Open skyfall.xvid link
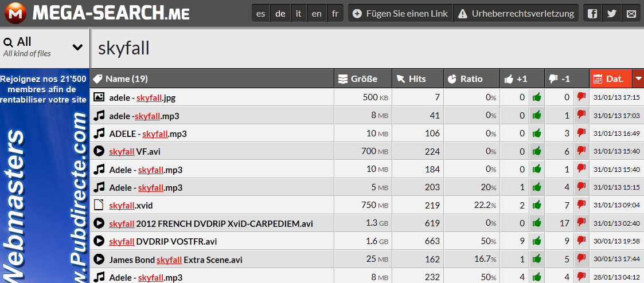The height and width of the screenshot is (283, 644). [131, 206]
